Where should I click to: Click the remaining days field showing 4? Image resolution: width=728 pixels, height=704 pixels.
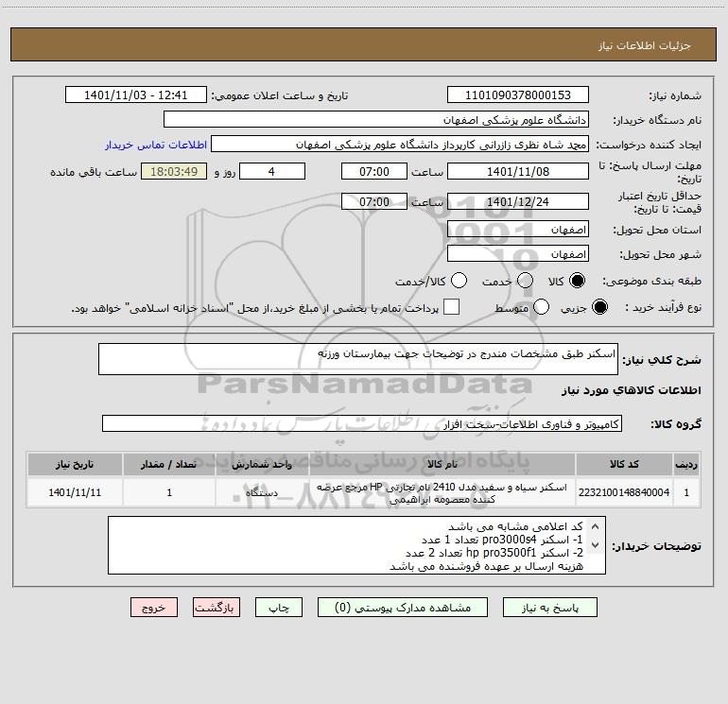(x=272, y=171)
